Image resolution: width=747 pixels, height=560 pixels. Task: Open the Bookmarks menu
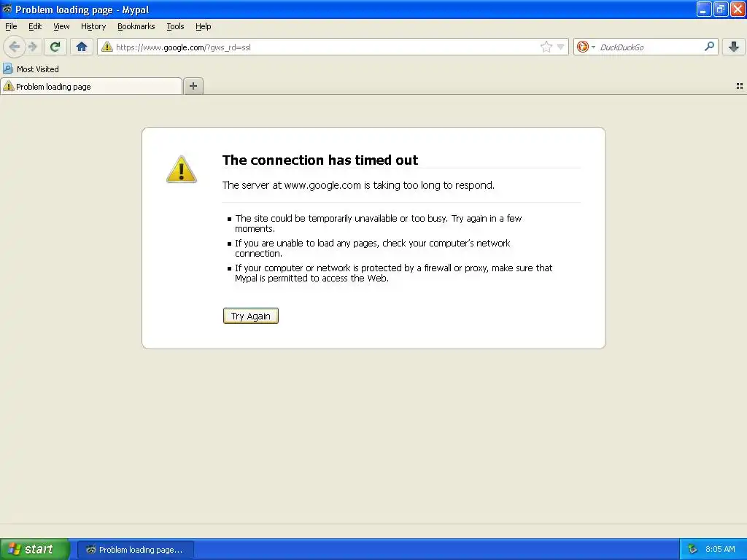pyautogui.click(x=136, y=26)
